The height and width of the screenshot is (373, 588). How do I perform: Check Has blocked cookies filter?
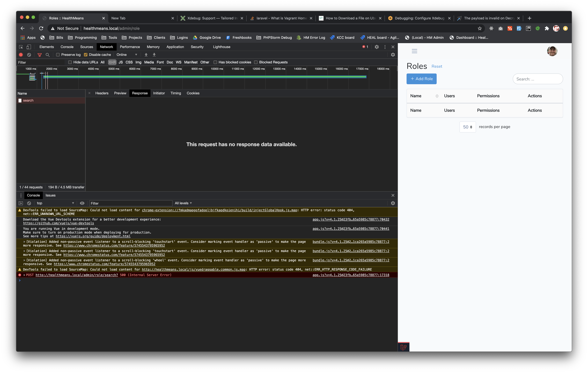[x=215, y=62]
